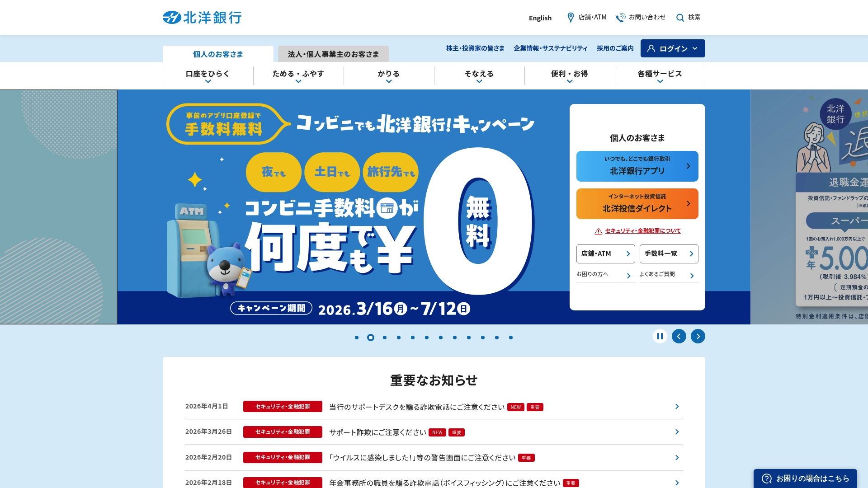868x488 pixels.
Task: Select the third carousel dot
Action: click(385, 338)
